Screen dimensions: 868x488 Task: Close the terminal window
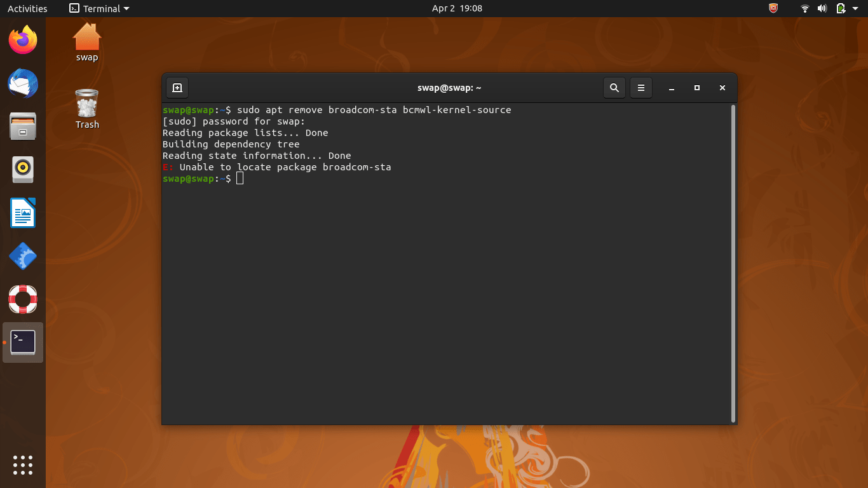722,88
